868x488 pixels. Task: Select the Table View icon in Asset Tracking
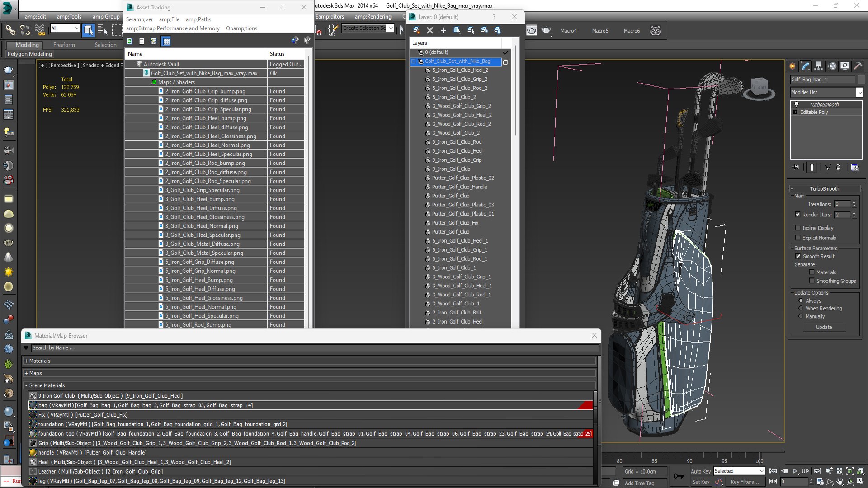point(166,41)
